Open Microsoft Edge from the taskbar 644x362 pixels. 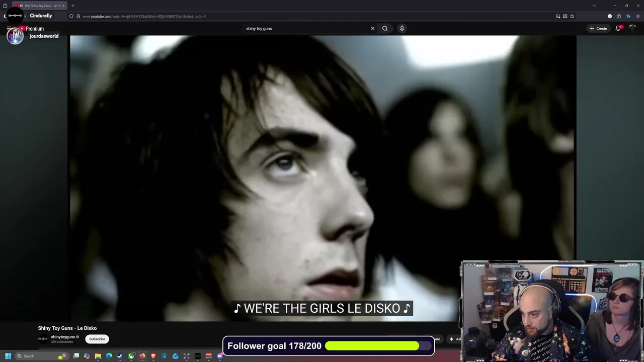109,356
